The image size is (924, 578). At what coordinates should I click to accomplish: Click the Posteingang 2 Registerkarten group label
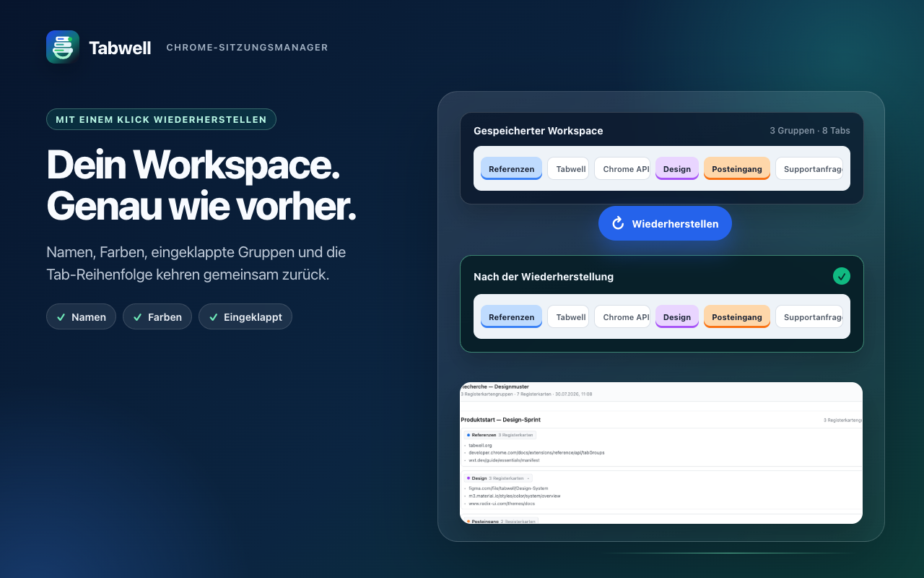pyautogui.click(x=502, y=521)
